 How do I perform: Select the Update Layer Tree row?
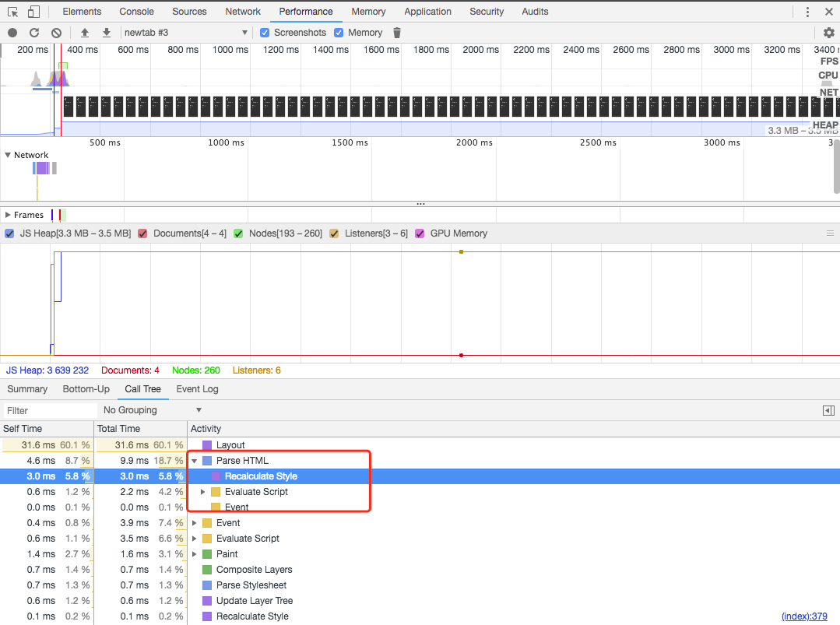(420, 600)
